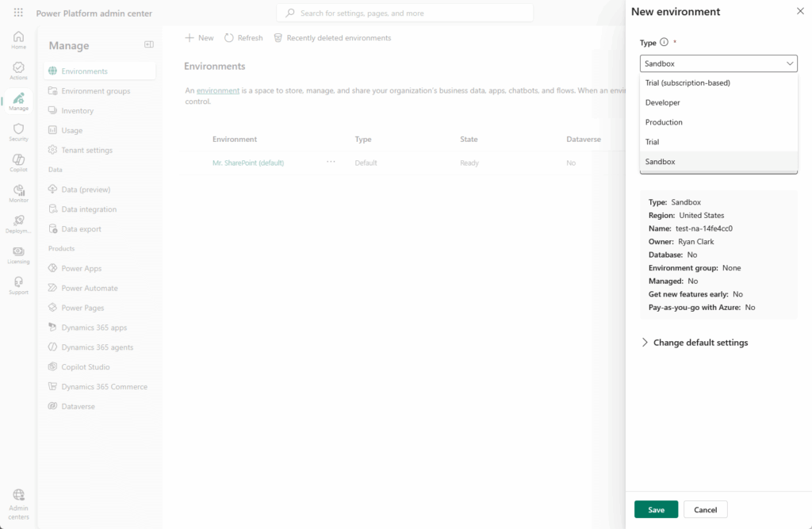Choose Production environment type
812x529 pixels.
pyautogui.click(x=718, y=122)
